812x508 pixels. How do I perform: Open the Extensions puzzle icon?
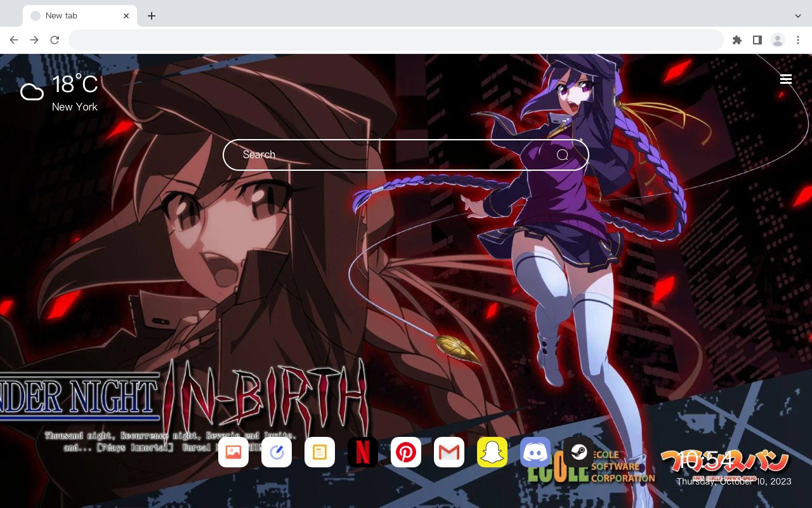pos(737,40)
